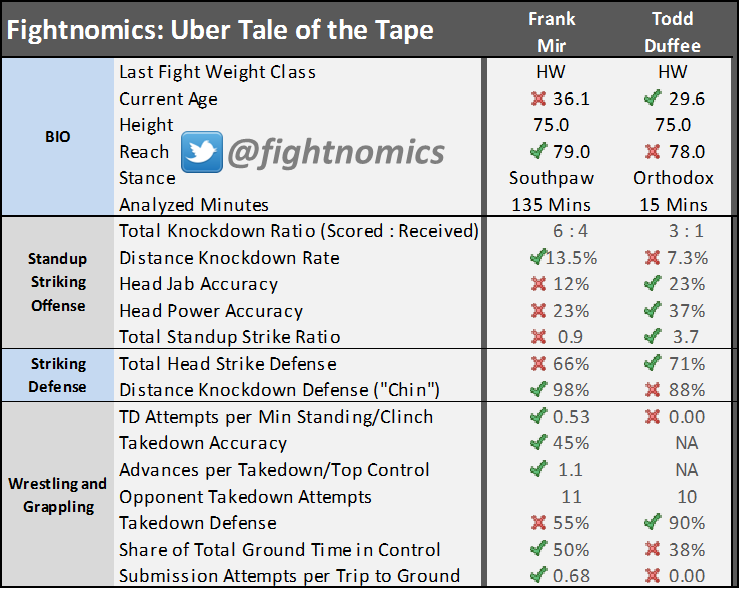Image resolution: width=740 pixels, height=589 pixels.
Task: Click the Twitter bird icon
Action: click(201, 152)
